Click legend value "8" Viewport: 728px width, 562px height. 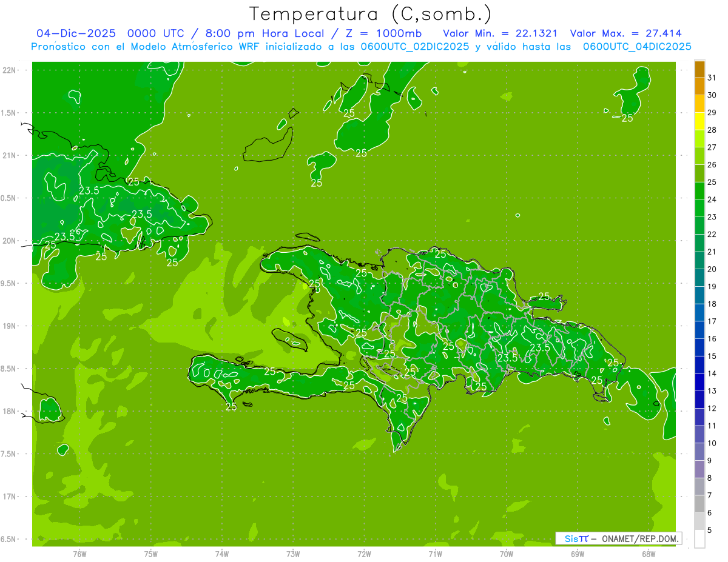point(710,478)
